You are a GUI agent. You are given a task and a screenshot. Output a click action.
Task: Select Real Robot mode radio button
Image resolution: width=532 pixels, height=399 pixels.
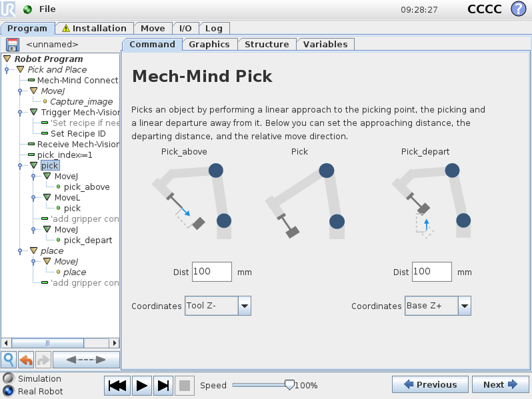[9, 391]
